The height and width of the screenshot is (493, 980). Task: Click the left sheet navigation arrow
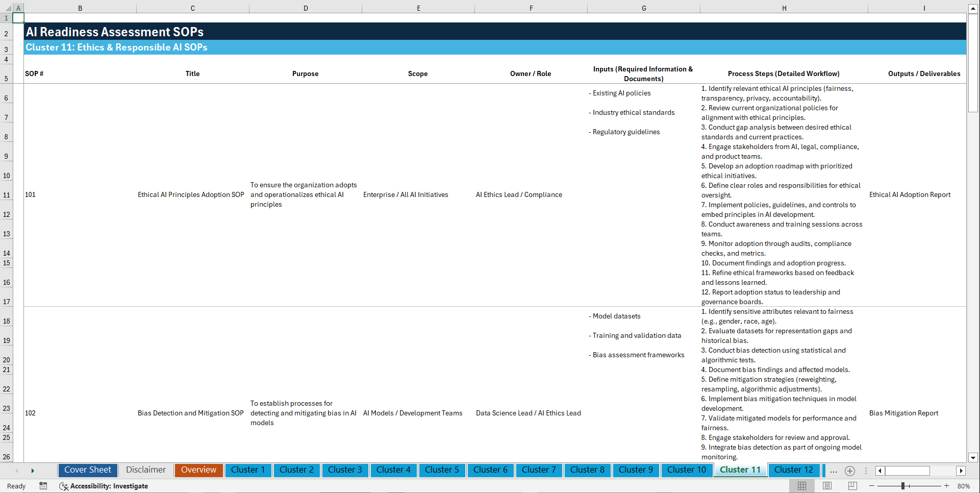[x=17, y=471]
